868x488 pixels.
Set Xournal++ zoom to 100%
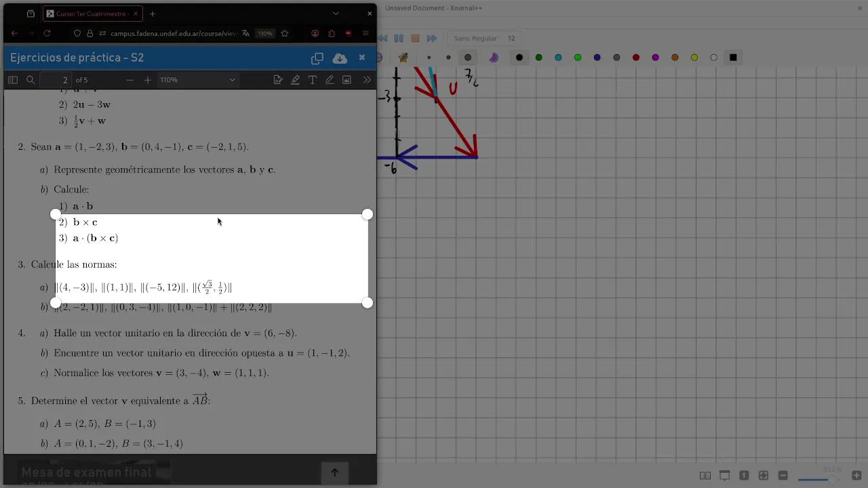pyautogui.click(x=744, y=476)
